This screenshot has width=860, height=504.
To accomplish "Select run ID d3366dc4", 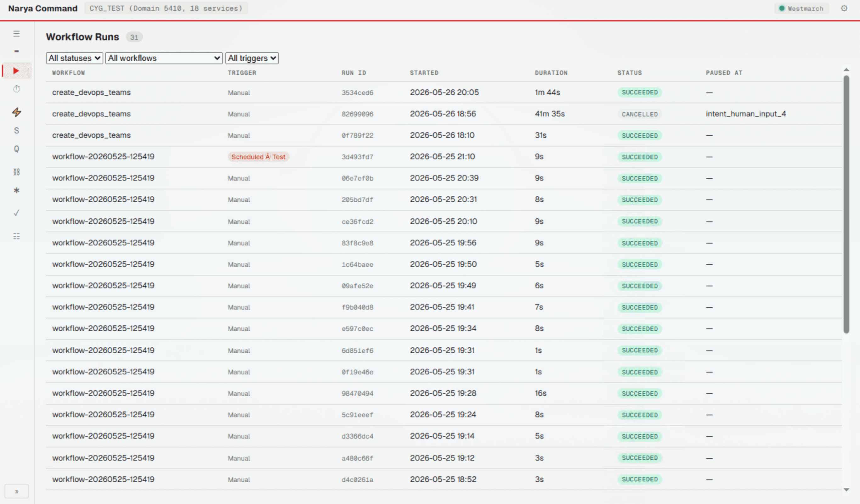I will (357, 436).
